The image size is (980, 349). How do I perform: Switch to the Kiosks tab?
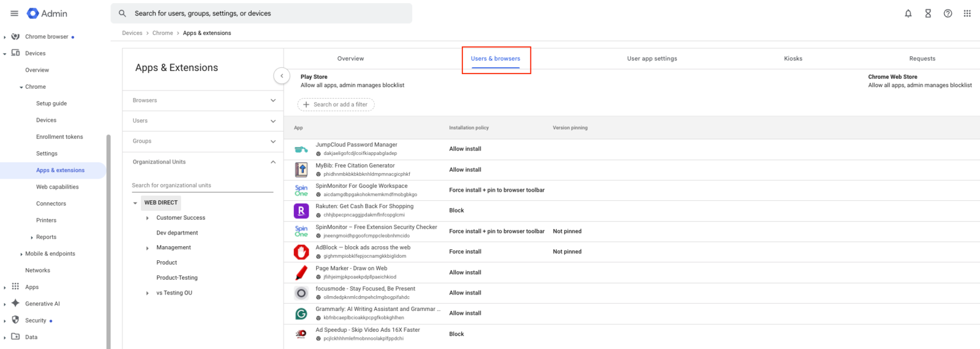click(x=793, y=59)
